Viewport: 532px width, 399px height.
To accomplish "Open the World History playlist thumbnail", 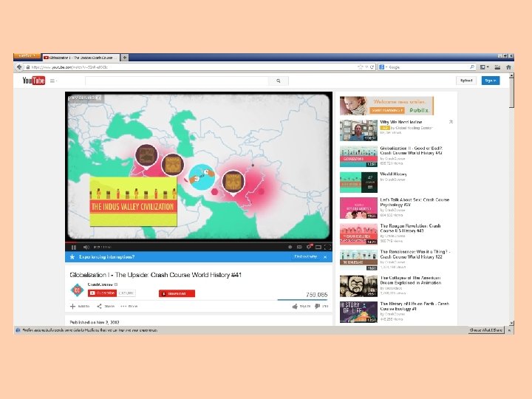I will [358, 183].
